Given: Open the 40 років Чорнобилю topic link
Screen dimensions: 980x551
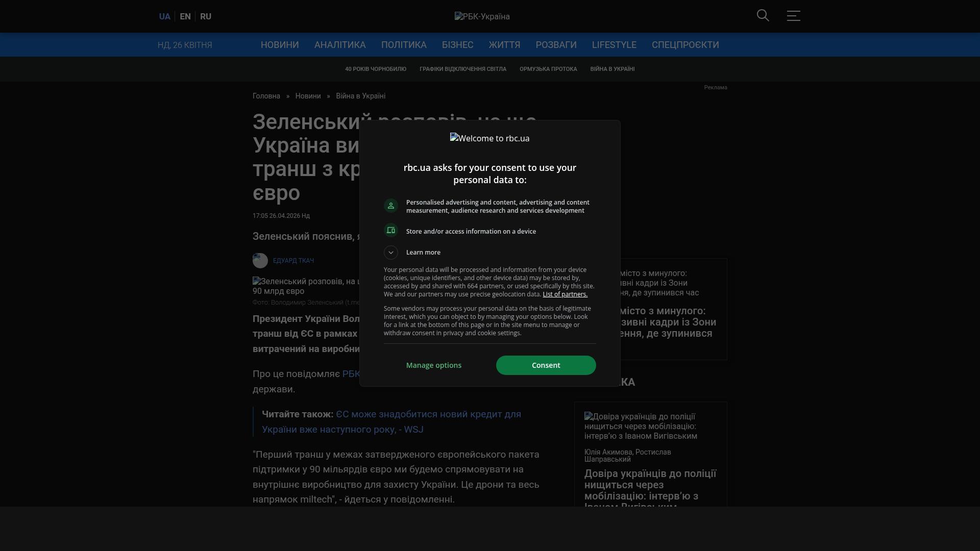Looking at the screenshot, I should (376, 69).
